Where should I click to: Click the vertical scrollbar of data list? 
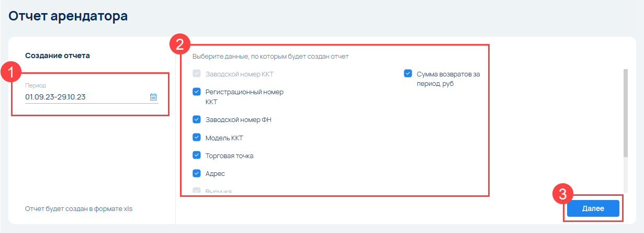625,113
